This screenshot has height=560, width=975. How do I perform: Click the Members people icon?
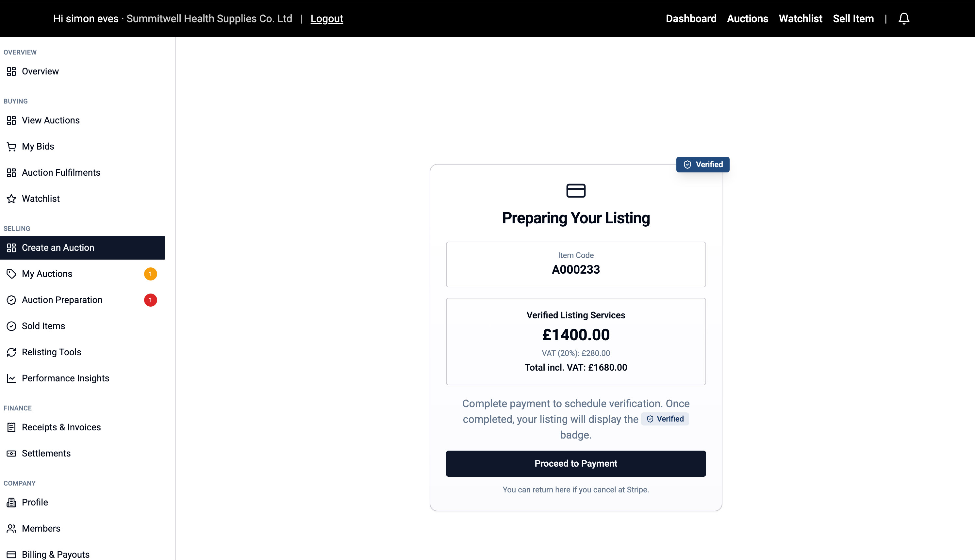(x=11, y=528)
